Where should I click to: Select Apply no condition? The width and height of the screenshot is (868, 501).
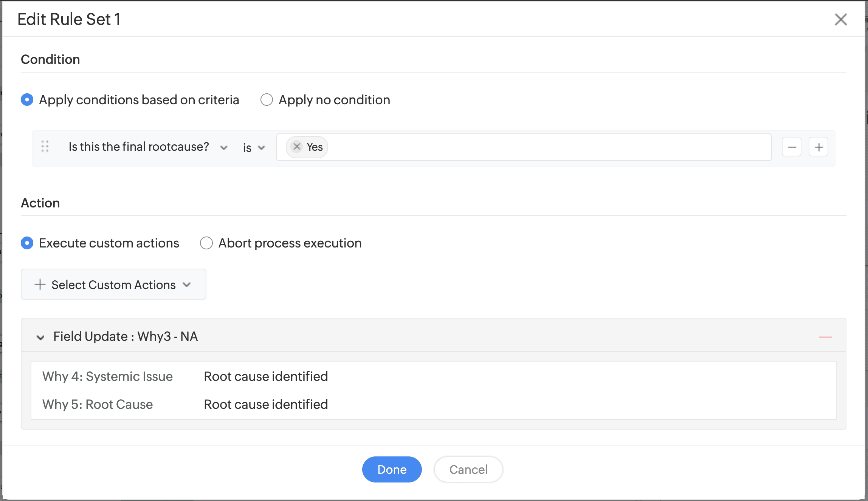tap(267, 99)
